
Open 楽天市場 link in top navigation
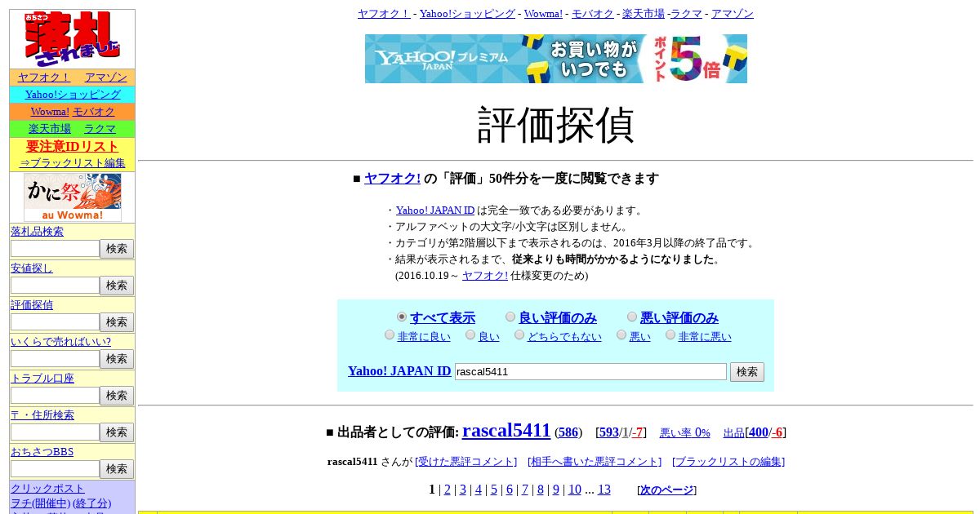coord(644,13)
